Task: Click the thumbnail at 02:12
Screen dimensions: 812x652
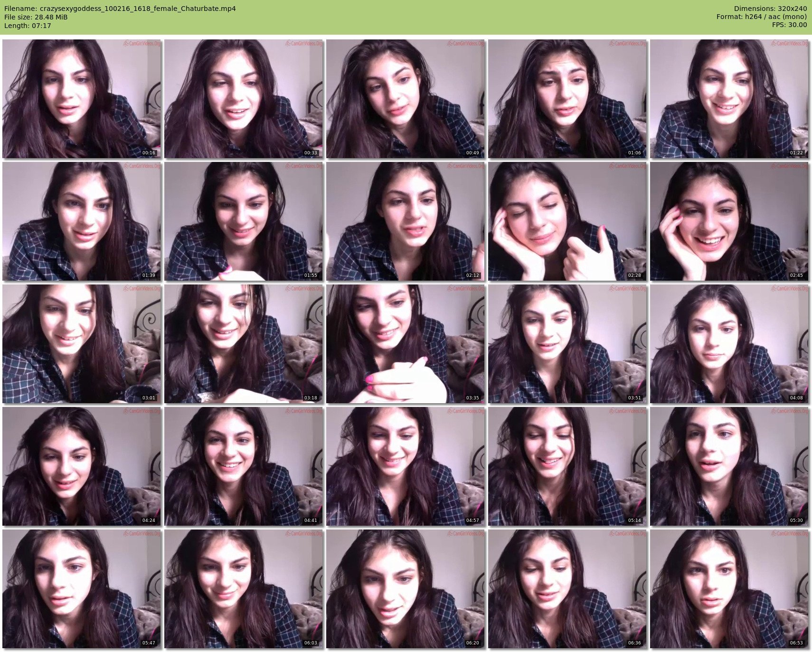Action: [x=405, y=221]
